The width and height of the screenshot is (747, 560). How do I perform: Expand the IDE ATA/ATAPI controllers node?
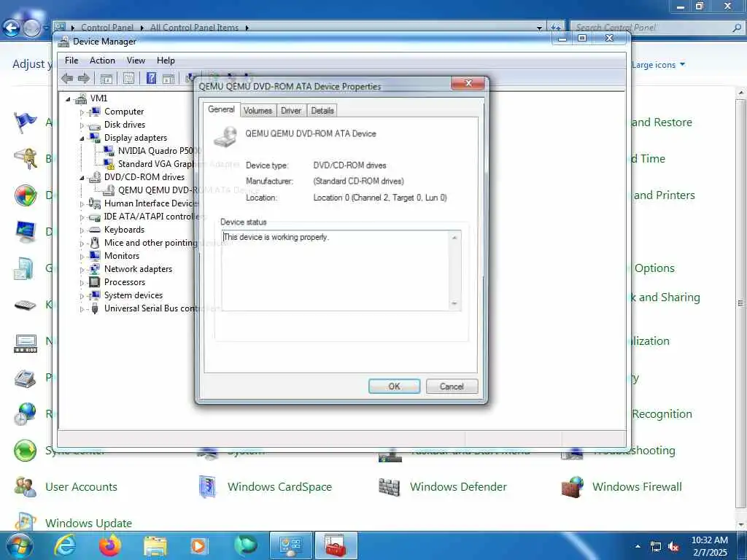pos(82,217)
